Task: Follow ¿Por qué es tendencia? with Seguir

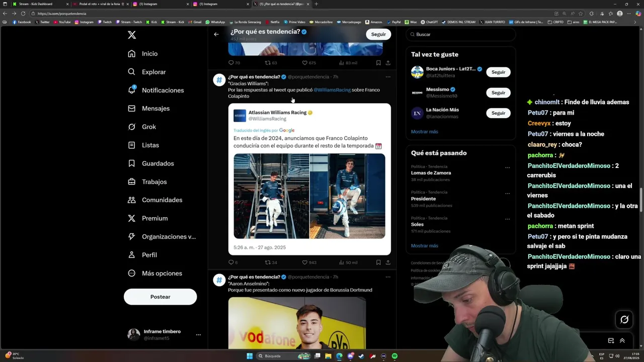Action: 378,34
